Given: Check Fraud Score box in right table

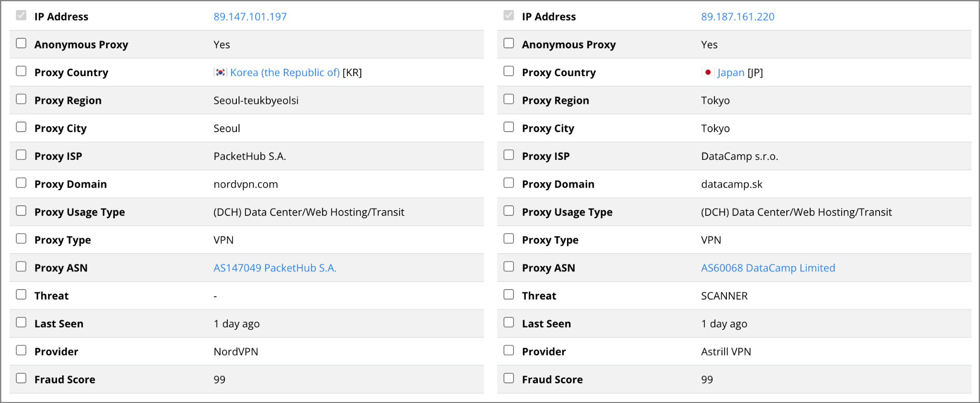Looking at the screenshot, I should point(509,378).
